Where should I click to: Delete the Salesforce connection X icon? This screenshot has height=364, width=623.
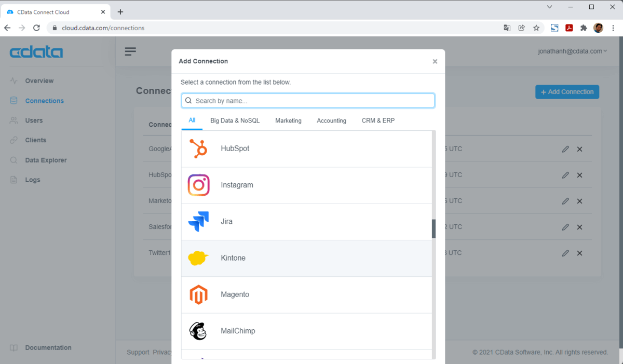coord(580,227)
